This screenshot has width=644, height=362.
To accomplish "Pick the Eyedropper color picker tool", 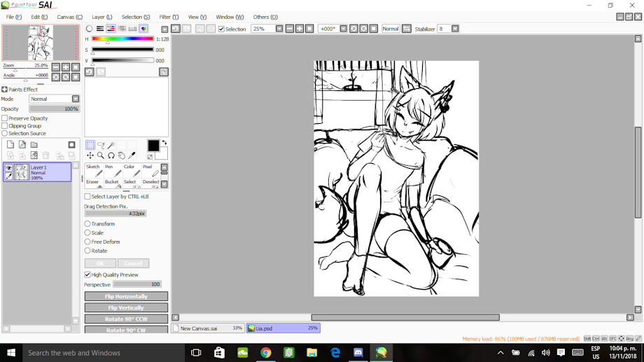I will [x=132, y=155].
